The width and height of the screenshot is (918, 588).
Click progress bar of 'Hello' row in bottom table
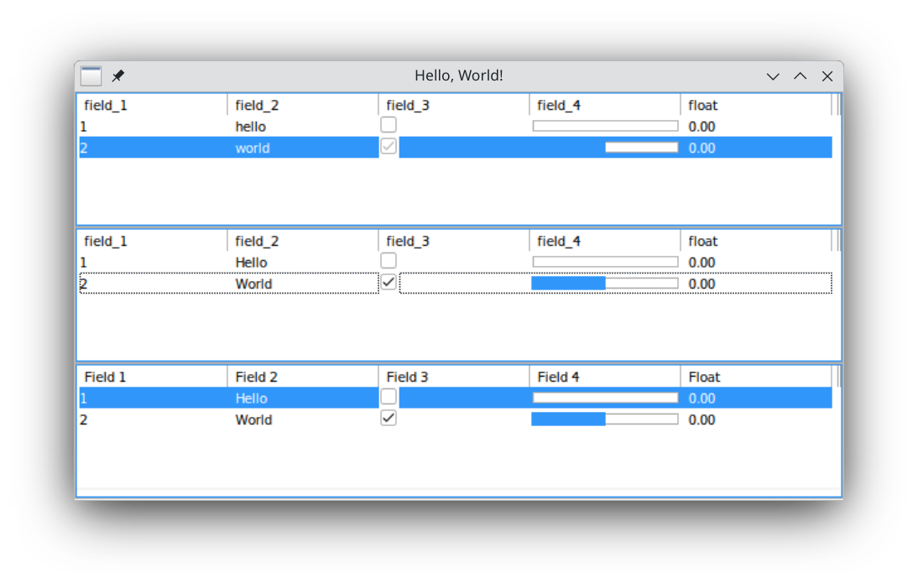[605, 398]
